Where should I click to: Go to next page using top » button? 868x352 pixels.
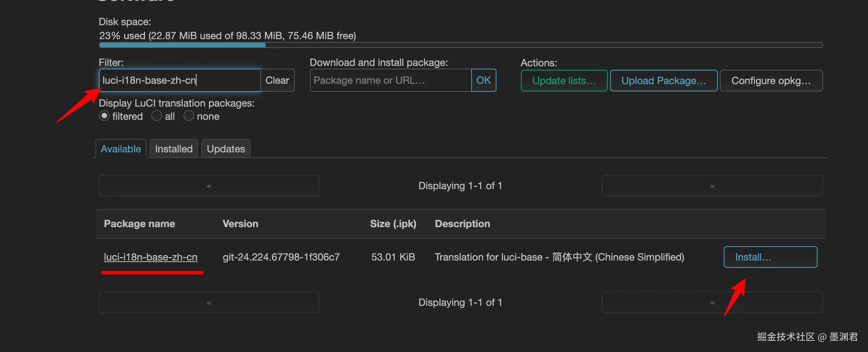pos(712,186)
